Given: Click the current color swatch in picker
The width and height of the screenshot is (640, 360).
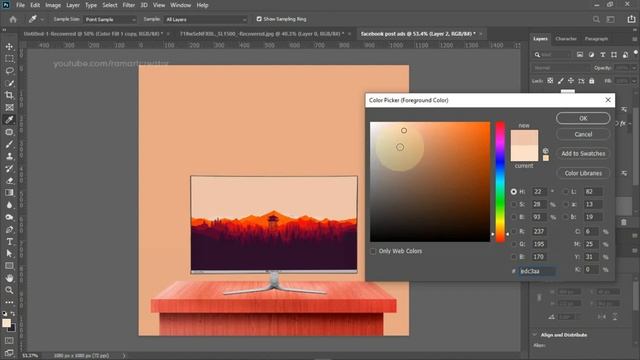Looking at the screenshot, I should point(524,153).
